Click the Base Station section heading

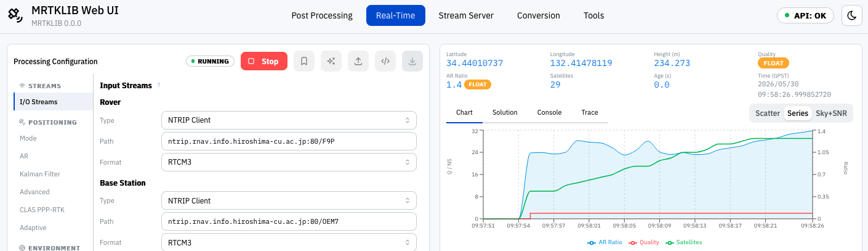coord(123,183)
